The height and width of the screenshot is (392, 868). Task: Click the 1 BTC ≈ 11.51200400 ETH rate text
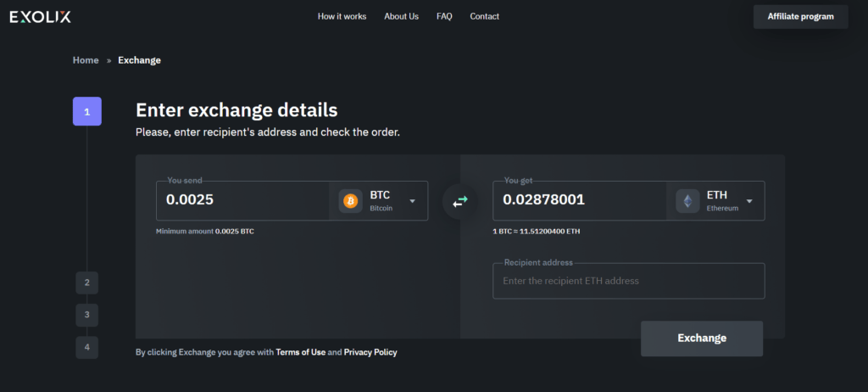[537, 231]
